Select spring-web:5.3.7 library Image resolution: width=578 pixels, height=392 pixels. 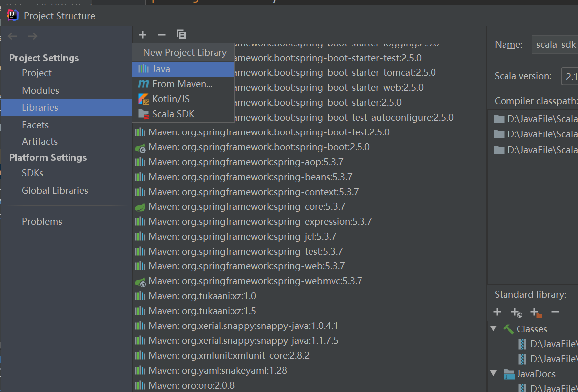(x=240, y=266)
